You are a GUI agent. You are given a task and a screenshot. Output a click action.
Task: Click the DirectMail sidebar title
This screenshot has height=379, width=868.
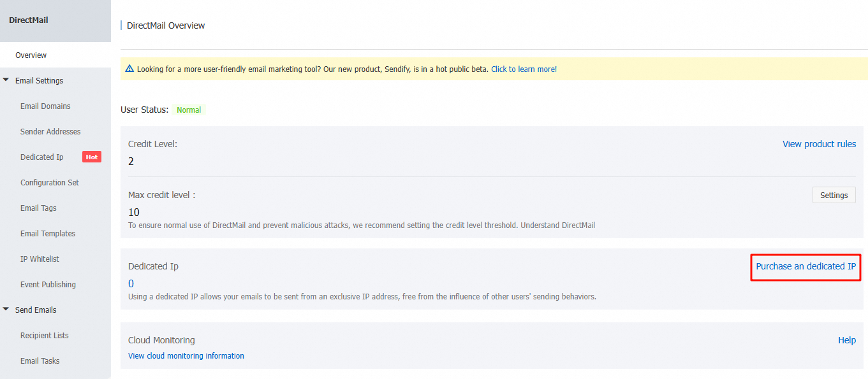[x=29, y=20]
